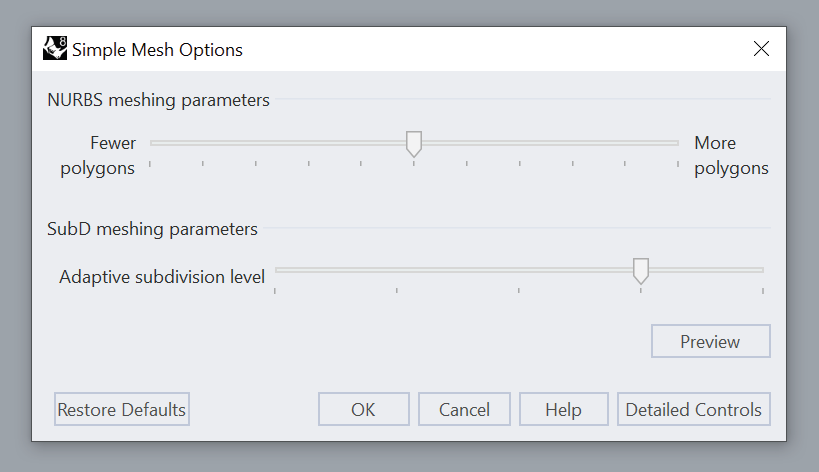The height and width of the screenshot is (472, 819).
Task: Click the NURBS polygon density slider handle
Action: point(414,144)
